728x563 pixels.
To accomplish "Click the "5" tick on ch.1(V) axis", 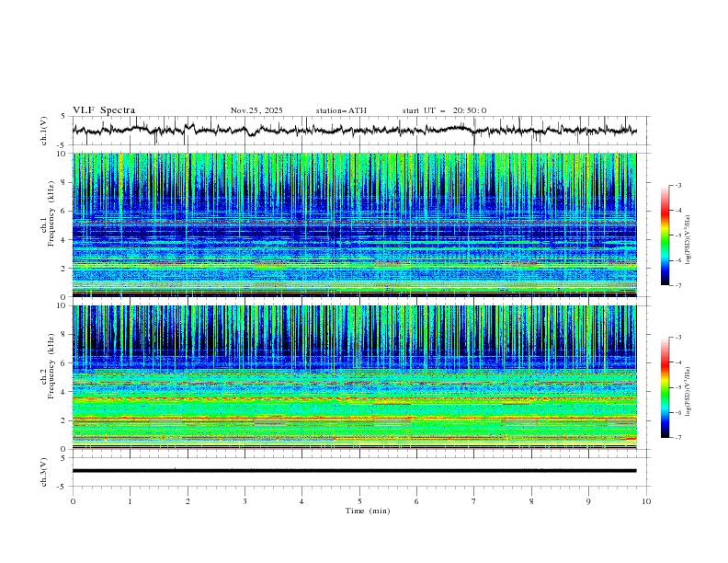I will [63, 116].
